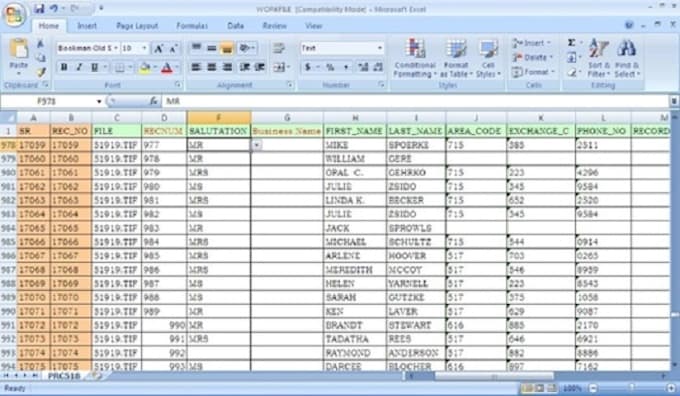Open the Sort & Filter tool
The height and width of the screenshot is (396, 680).
coord(599,59)
